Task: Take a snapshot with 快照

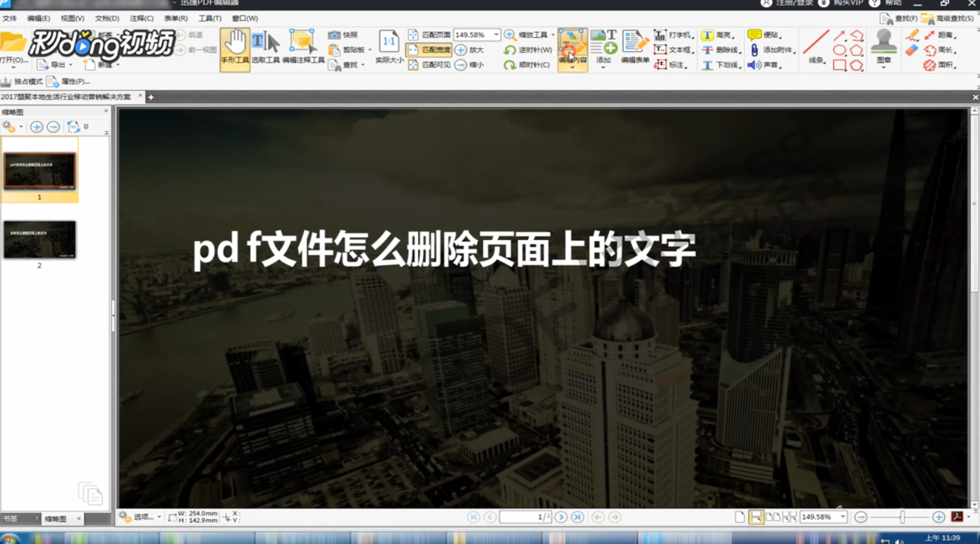Action: point(343,35)
